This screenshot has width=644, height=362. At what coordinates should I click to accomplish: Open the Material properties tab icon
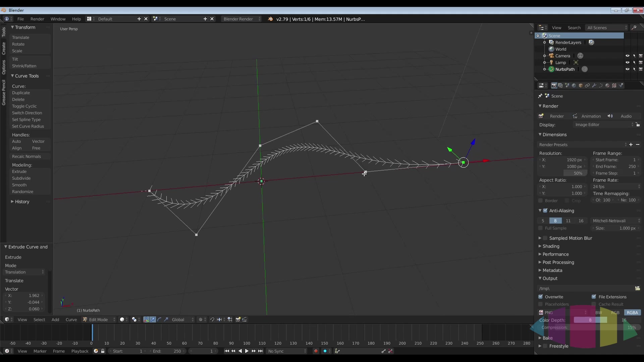click(x=607, y=85)
